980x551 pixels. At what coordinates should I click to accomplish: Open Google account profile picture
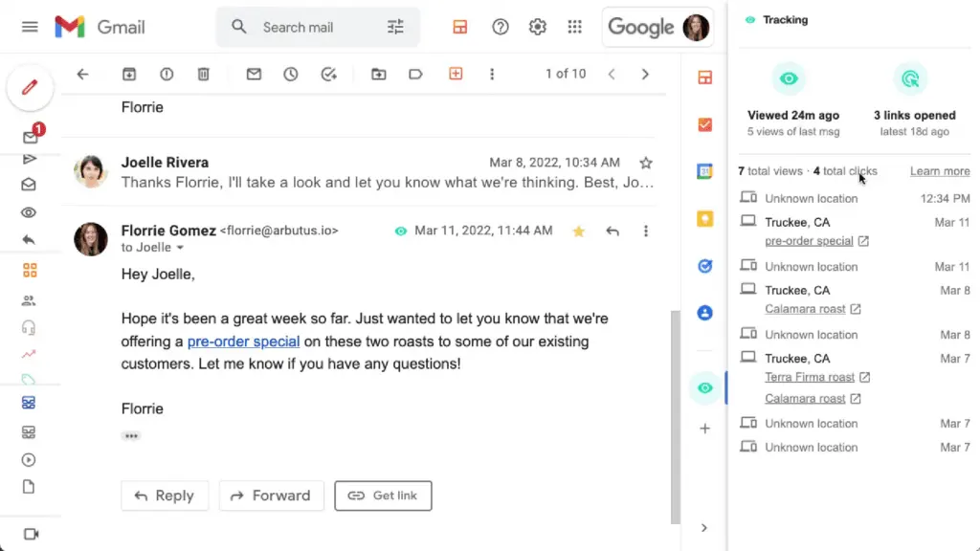696,27
